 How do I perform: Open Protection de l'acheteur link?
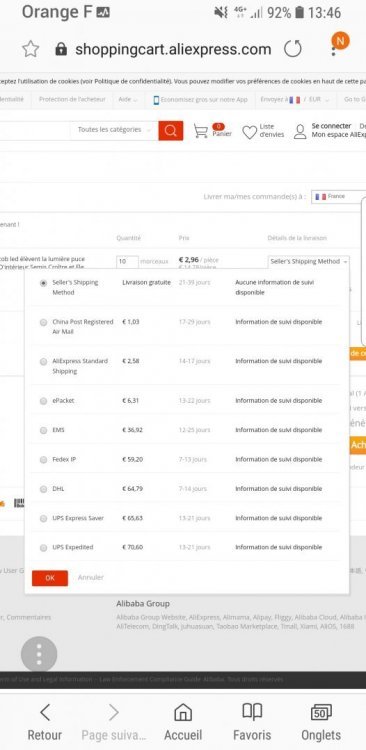(71, 99)
